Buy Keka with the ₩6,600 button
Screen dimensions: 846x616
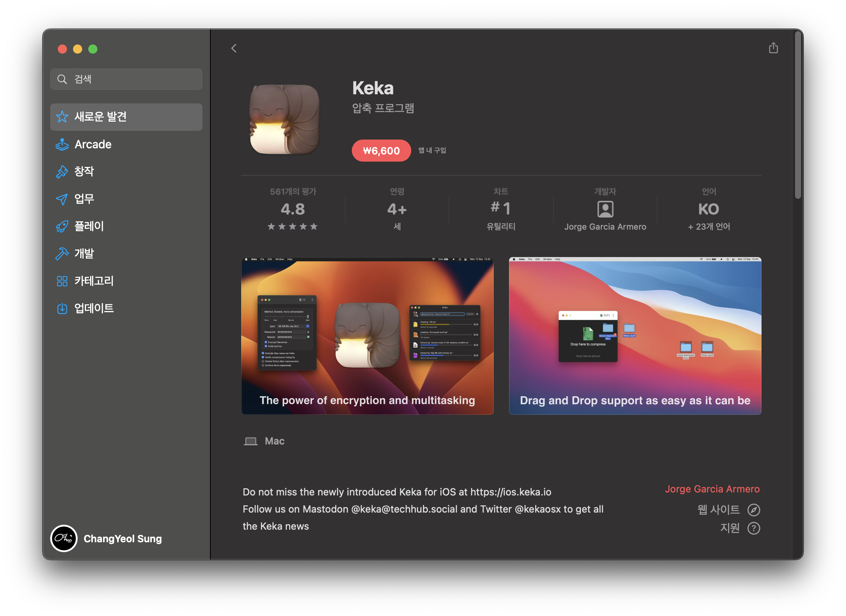coord(381,151)
